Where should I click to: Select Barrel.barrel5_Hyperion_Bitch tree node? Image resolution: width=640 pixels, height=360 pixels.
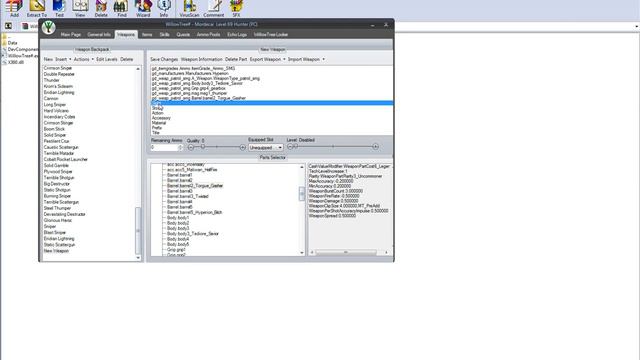point(194,213)
